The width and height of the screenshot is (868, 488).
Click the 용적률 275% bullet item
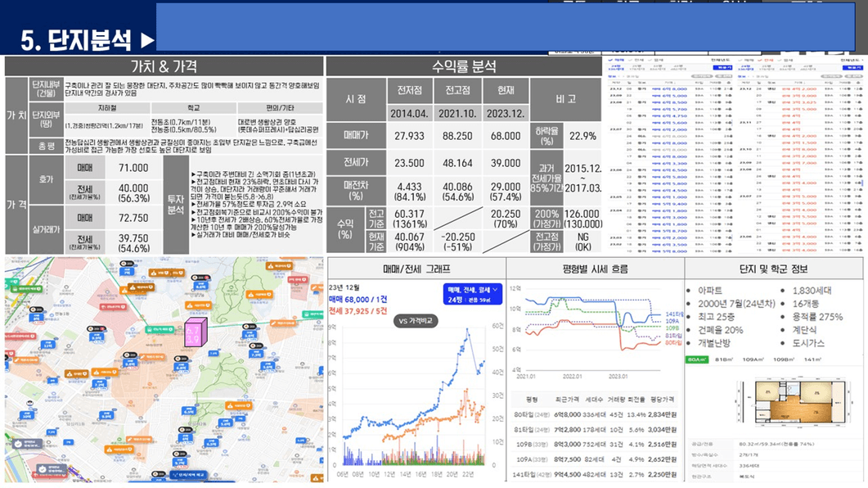point(817,317)
